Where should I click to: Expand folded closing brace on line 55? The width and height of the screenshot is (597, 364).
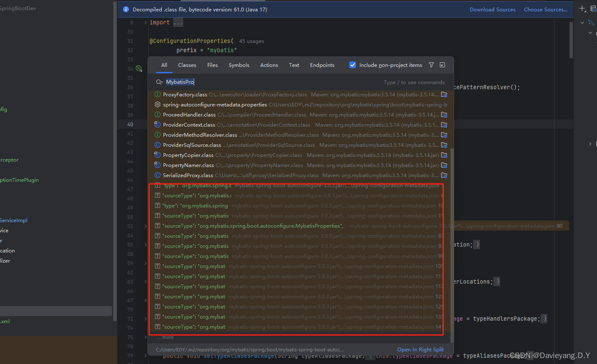tap(478, 244)
